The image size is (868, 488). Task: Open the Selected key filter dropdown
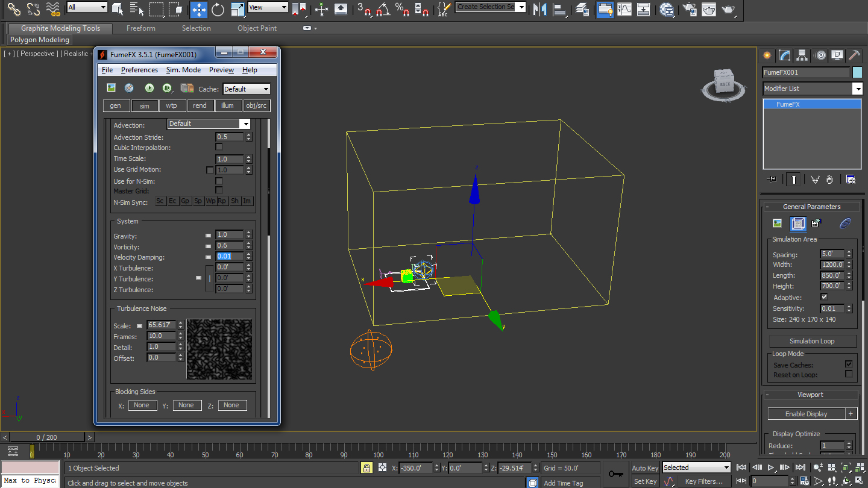pyautogui.click(x=696, y=468)
